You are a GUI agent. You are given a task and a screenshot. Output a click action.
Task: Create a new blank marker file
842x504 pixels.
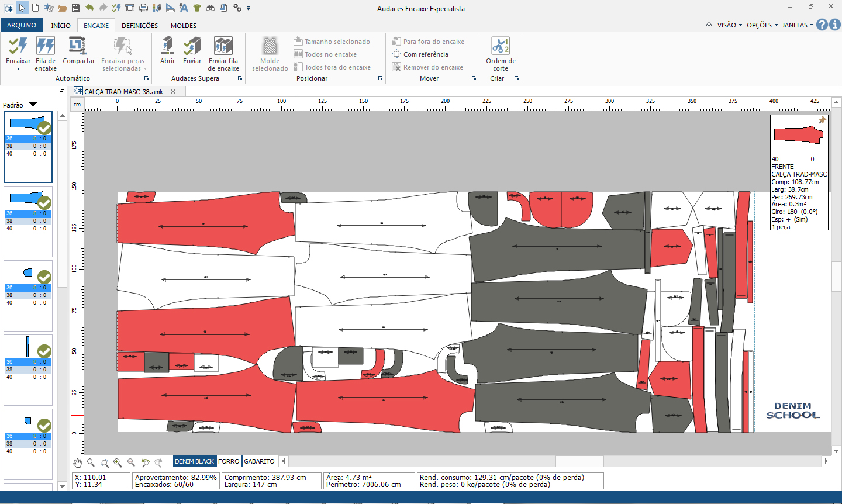[35, 8]
